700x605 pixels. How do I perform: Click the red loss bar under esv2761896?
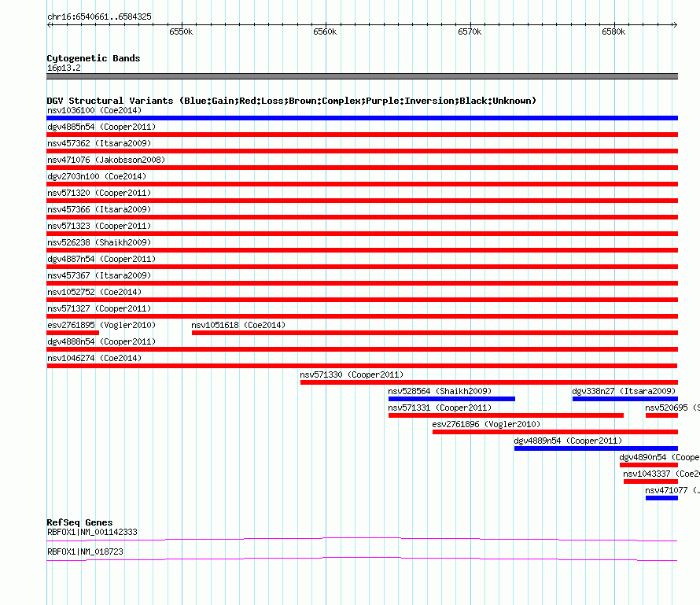(x=555, y=432)
